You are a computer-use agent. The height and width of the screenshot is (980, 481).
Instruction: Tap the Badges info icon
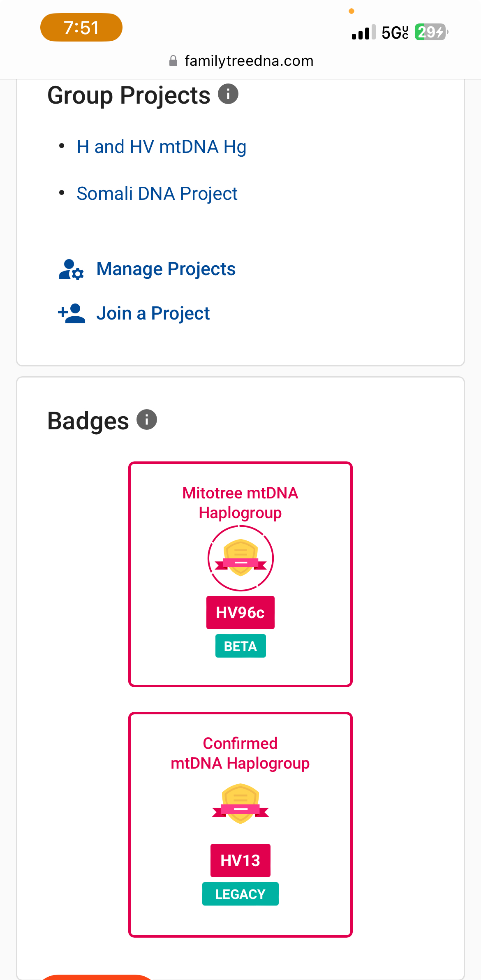147,419
